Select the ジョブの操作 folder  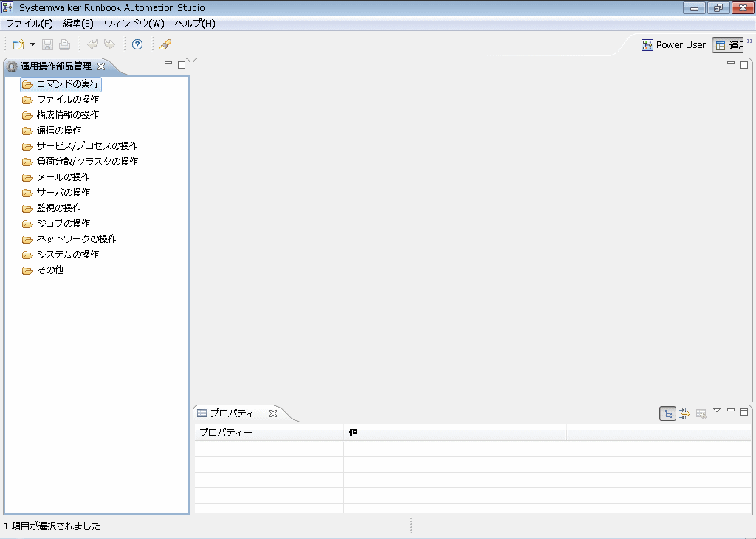click(56, 223)
